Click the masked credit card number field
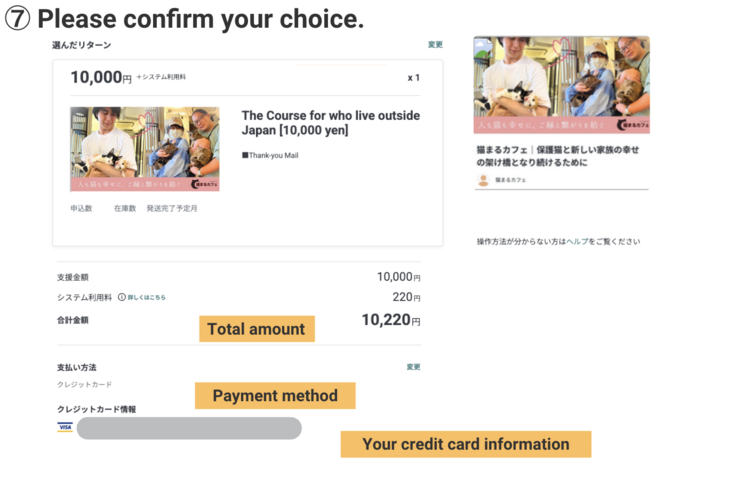 [189, 428]
